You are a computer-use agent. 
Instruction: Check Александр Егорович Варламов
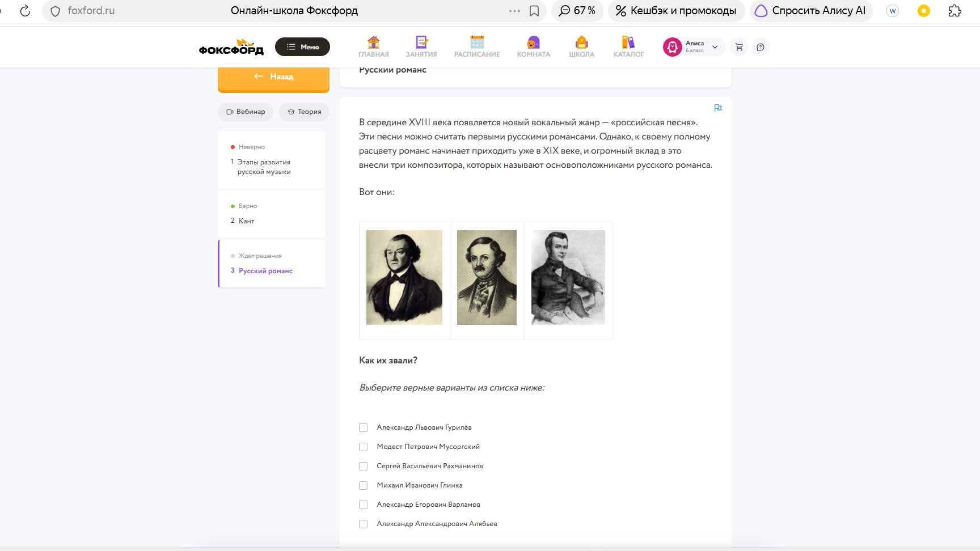[x=363, y=505]
